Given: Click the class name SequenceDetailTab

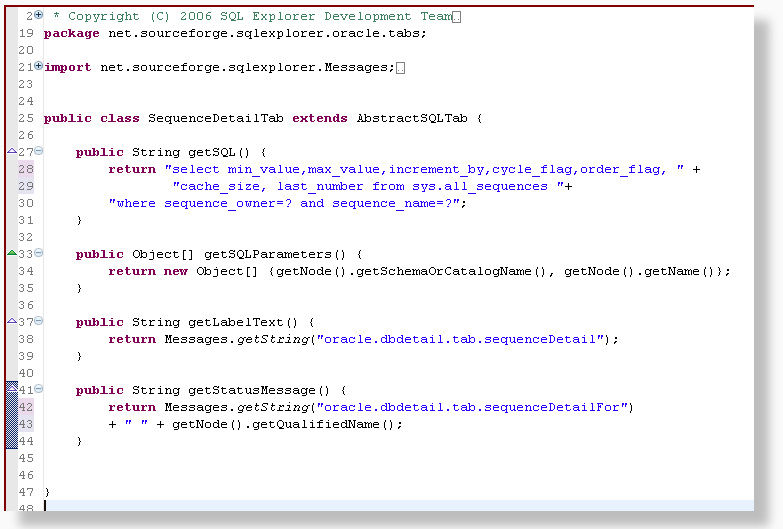Looking at the screenshot, I should click(x=216, y=118).
